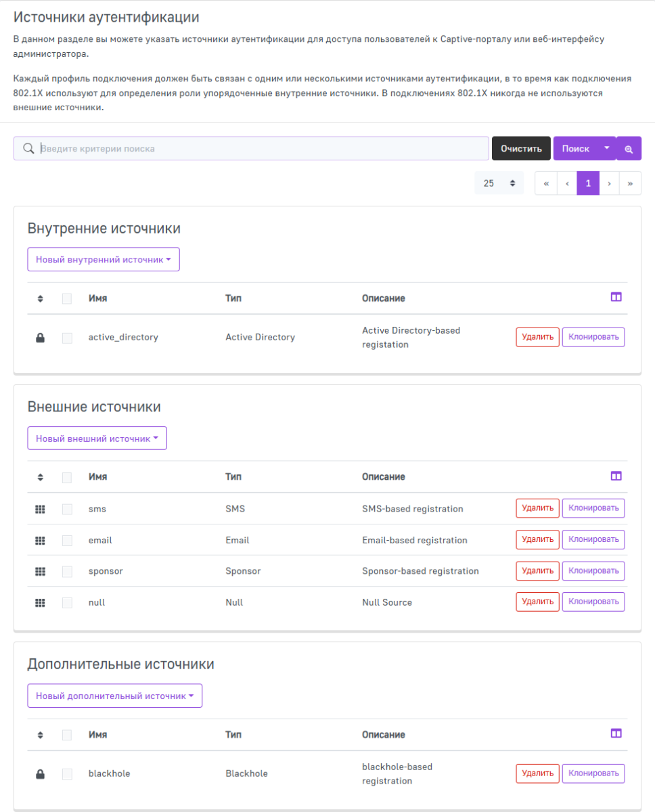Clone the sponsor authentication source
This screenshot has height=812, width=655.
[x=593, y=570]
